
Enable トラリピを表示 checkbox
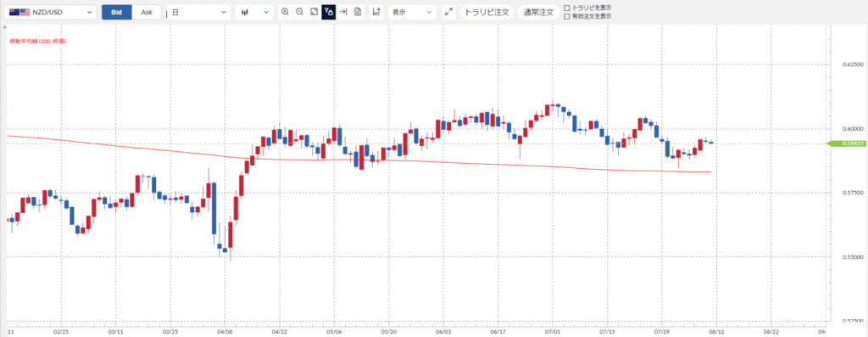[x=566, y=8]
